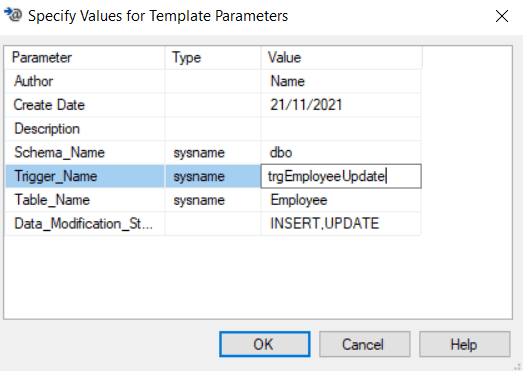Edit the dbo schema value
This screenshot has height=371, width=523.
[341, 152]
